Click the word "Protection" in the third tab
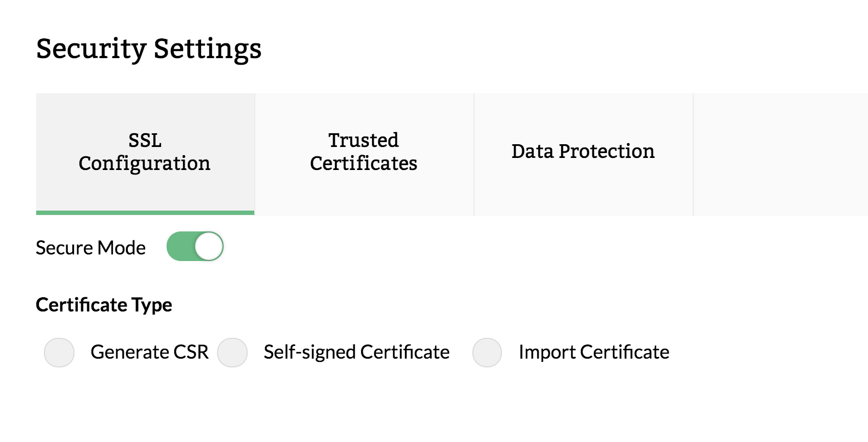Viewport: 868px width, 442px height. pos(607,151)
